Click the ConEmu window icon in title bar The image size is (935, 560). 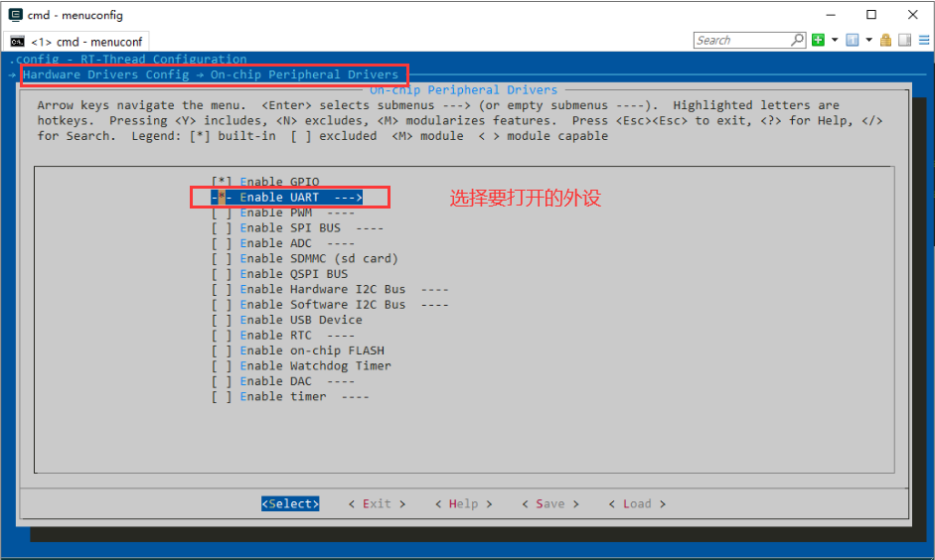(16, 15)
